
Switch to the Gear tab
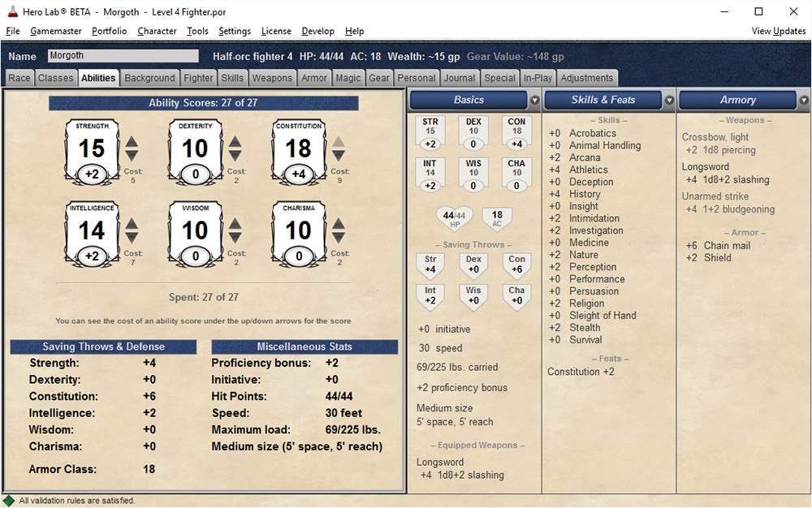(379, 78)
